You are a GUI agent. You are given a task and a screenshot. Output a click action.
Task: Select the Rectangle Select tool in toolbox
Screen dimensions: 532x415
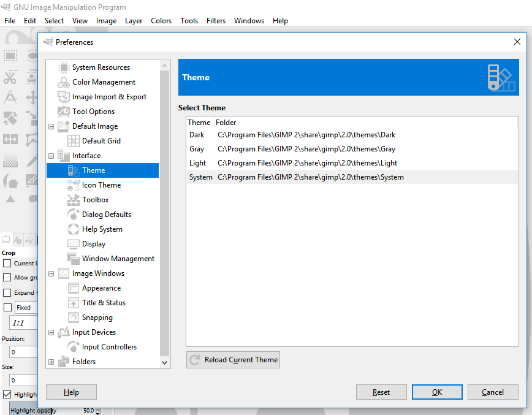point(10,56)
